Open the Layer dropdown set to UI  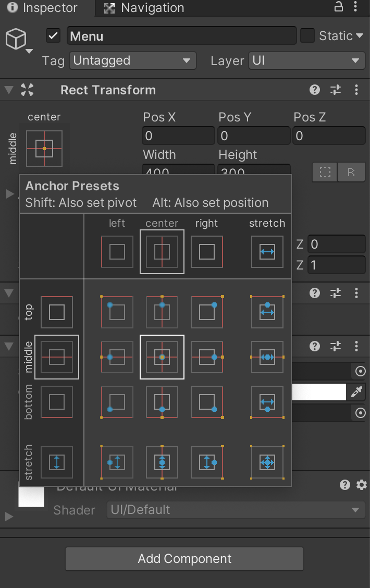click(x=306, y=60)
